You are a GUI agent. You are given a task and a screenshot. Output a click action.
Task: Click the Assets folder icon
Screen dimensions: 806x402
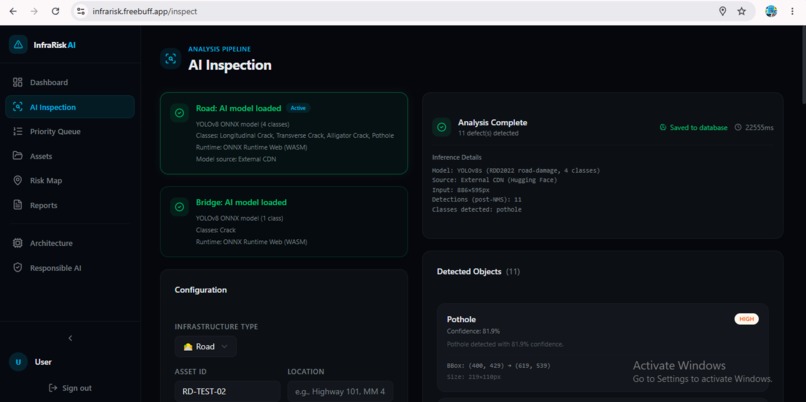17,156
